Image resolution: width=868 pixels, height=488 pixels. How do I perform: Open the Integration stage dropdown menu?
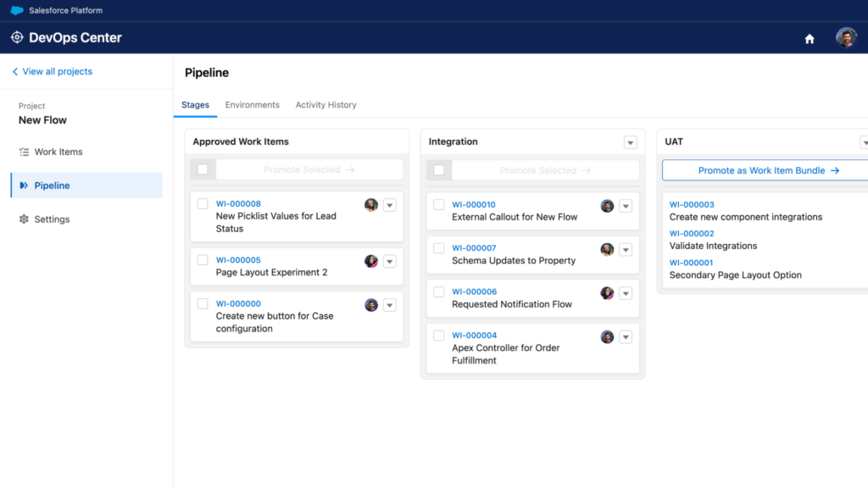pyautogui.click(x=630, y=142)
